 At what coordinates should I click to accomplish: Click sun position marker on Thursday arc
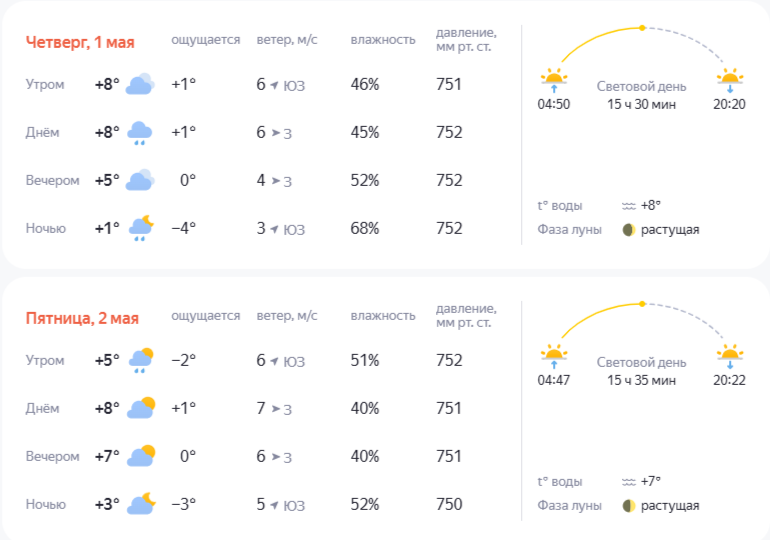tap(642, 27)
